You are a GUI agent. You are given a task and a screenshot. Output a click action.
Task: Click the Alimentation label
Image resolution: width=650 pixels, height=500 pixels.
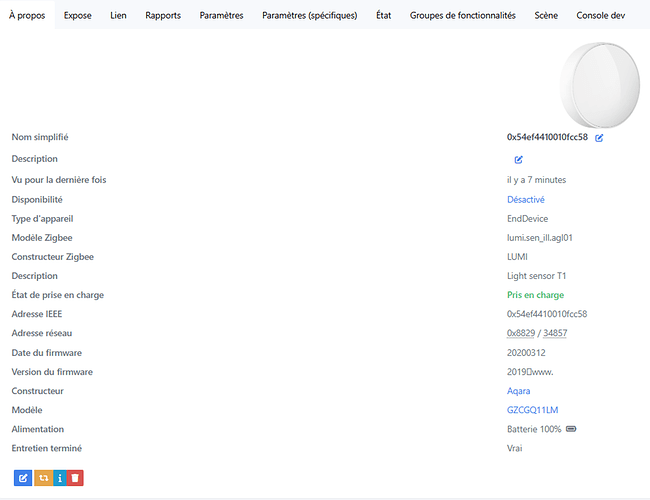click(x=38, y=429)
